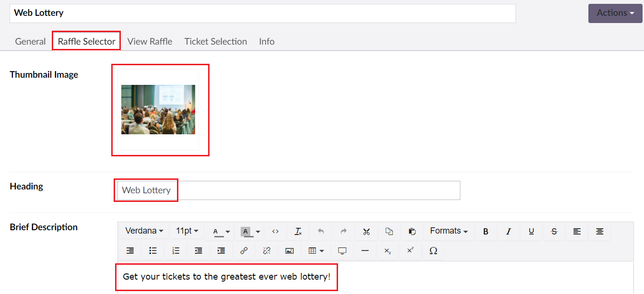Open the Actions button menu
644x294 pixels.
point(615,13)
